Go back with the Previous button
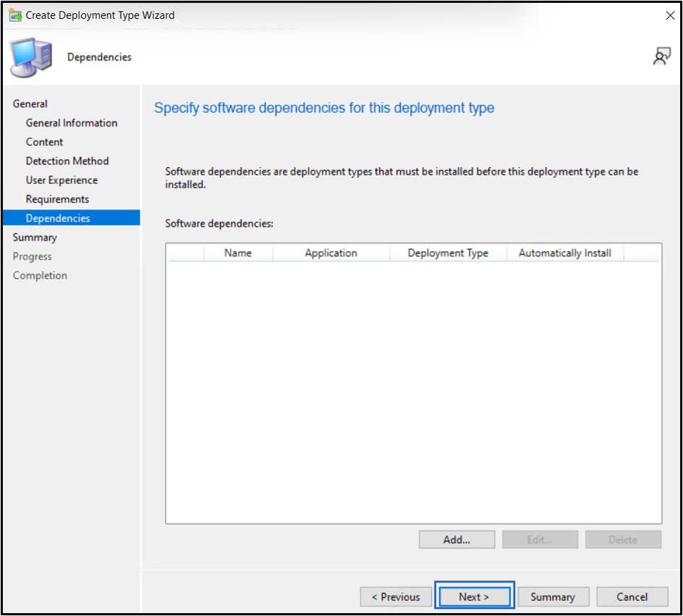This screenshot has width=683, height=616. [x=396, y=597]
